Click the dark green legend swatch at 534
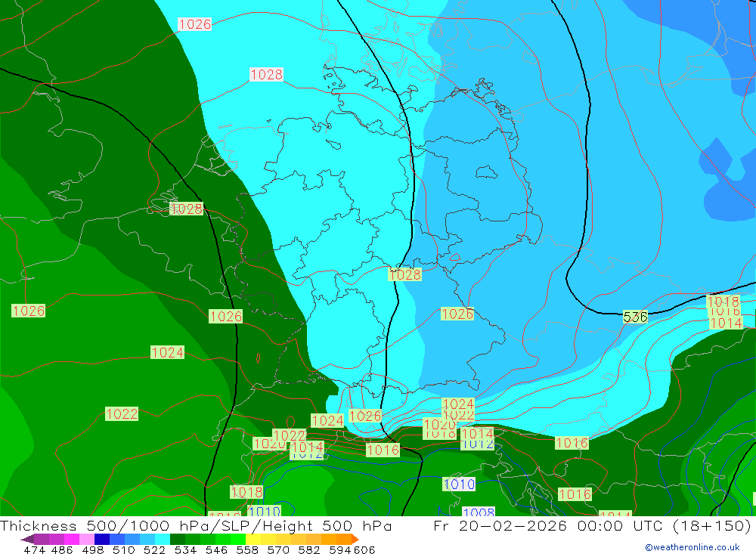This screenshot has height=554, width=756. click(177, 539)
